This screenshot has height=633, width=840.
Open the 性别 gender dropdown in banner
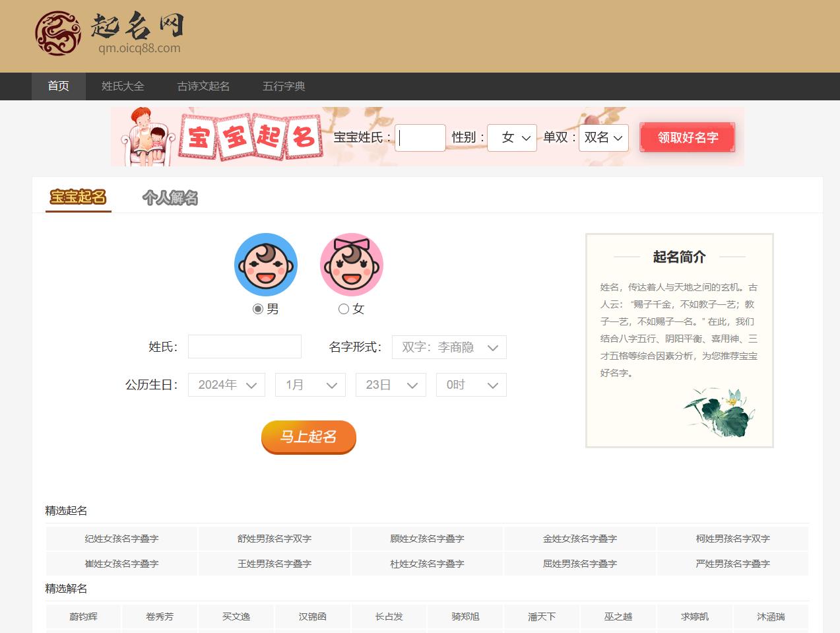tap(512, 138)
